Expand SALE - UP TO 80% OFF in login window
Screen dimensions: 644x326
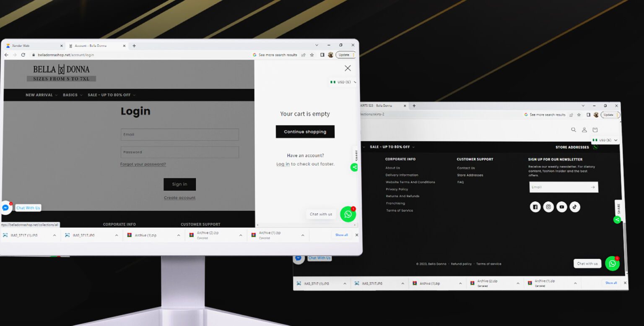pyautogui.click(x=112, y=95)
